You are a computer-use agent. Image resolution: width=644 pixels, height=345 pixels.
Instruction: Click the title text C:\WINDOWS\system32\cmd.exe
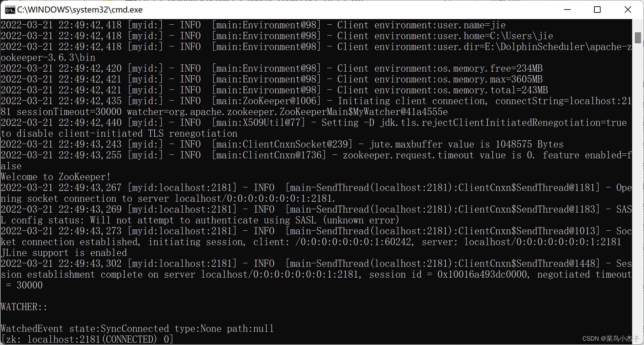[80, 10]
